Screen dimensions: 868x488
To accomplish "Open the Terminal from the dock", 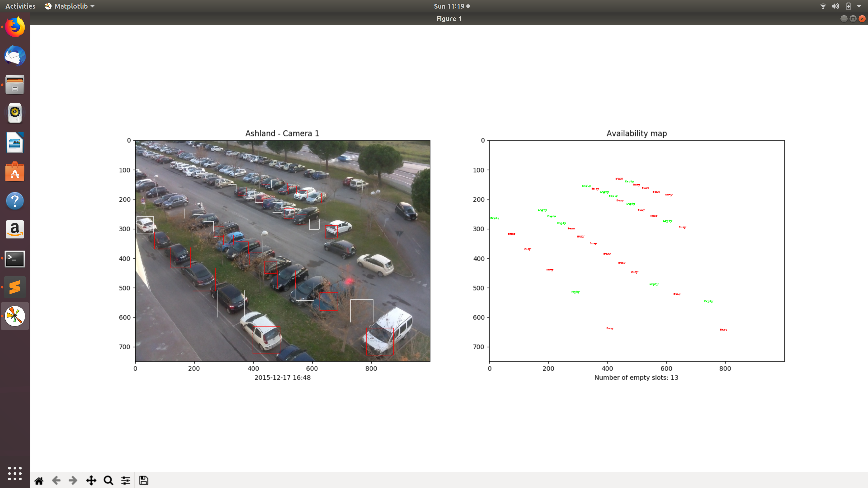I will coord(15,259).
